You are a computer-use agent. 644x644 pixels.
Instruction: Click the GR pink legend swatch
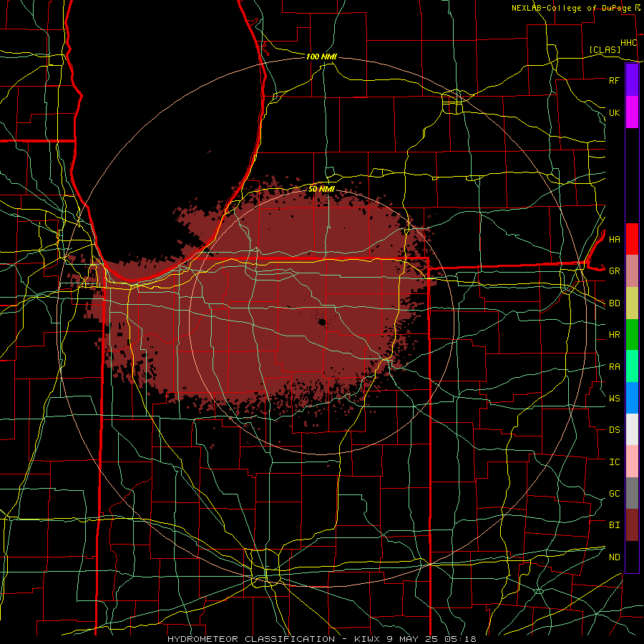point(632,271)
